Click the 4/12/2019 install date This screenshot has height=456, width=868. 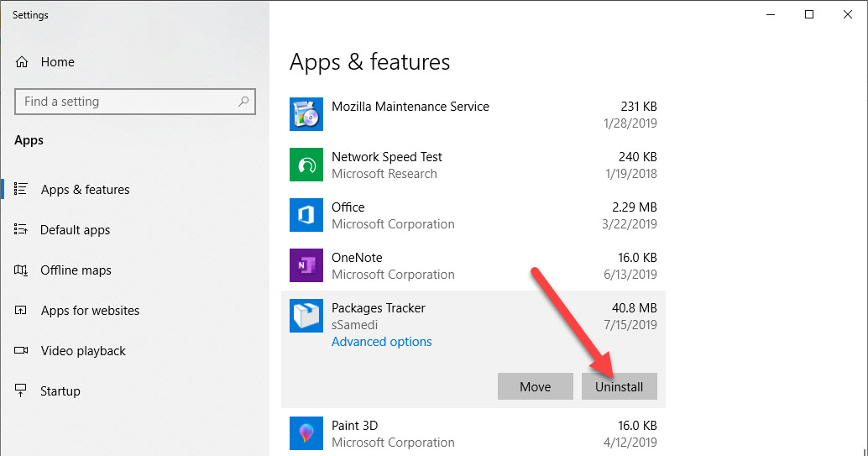630,443
